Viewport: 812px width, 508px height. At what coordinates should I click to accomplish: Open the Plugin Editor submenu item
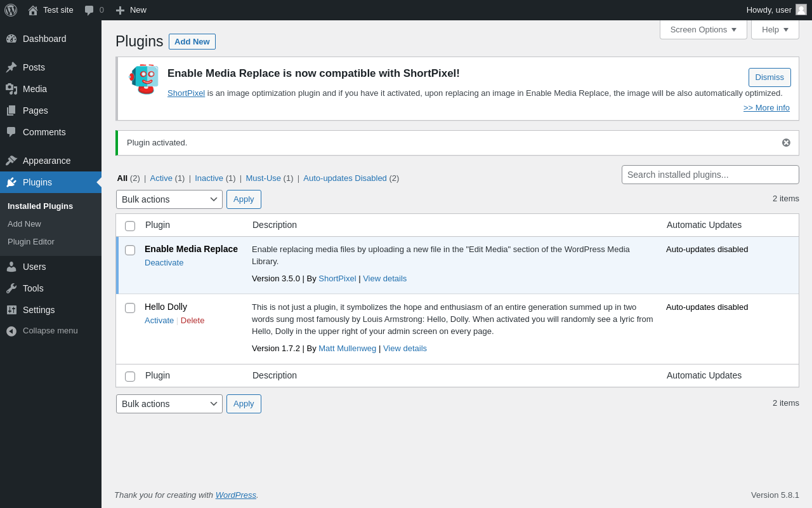point(31,242)
